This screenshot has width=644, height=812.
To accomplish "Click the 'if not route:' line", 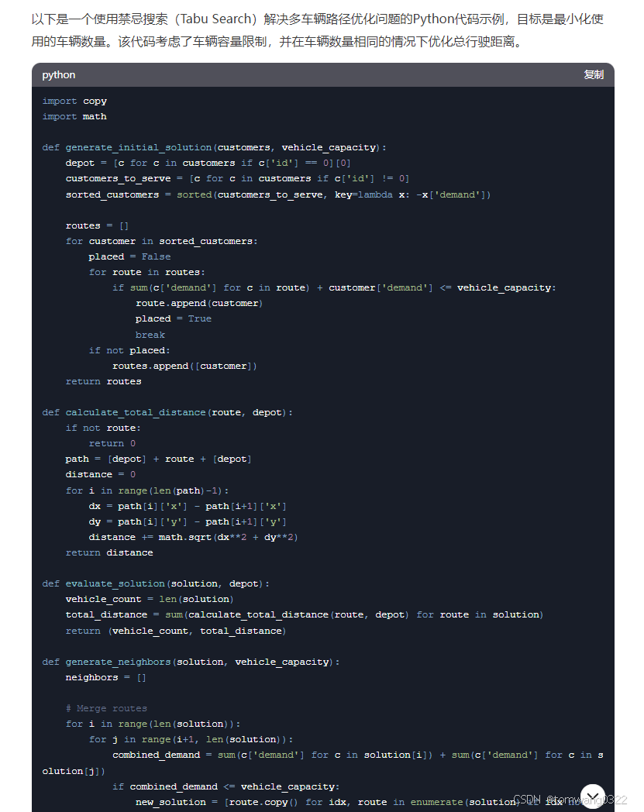I will (x=103, y=428).
